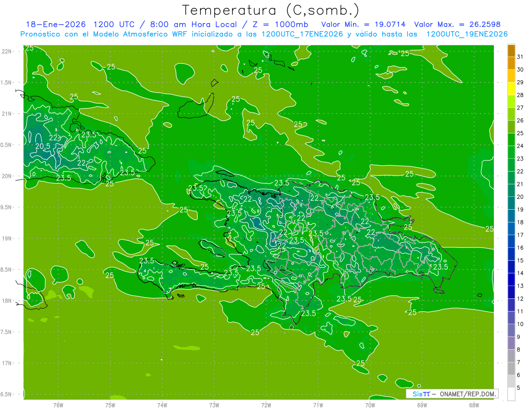
Task: Click the colorbar value "30"
Action: [x=520, y=69]
